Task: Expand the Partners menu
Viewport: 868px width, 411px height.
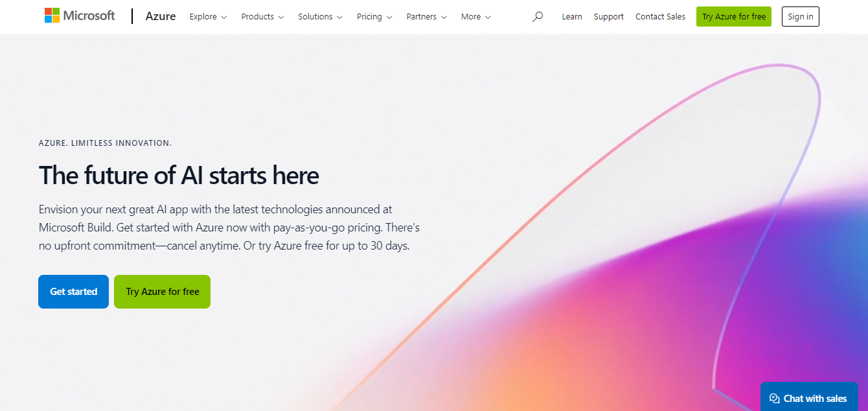Action: pos(426,17)
